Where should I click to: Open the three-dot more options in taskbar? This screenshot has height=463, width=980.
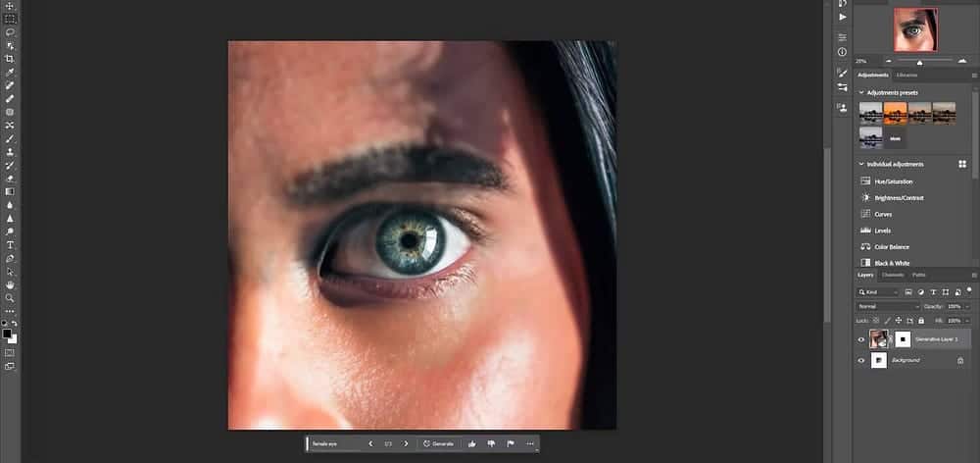530,444
